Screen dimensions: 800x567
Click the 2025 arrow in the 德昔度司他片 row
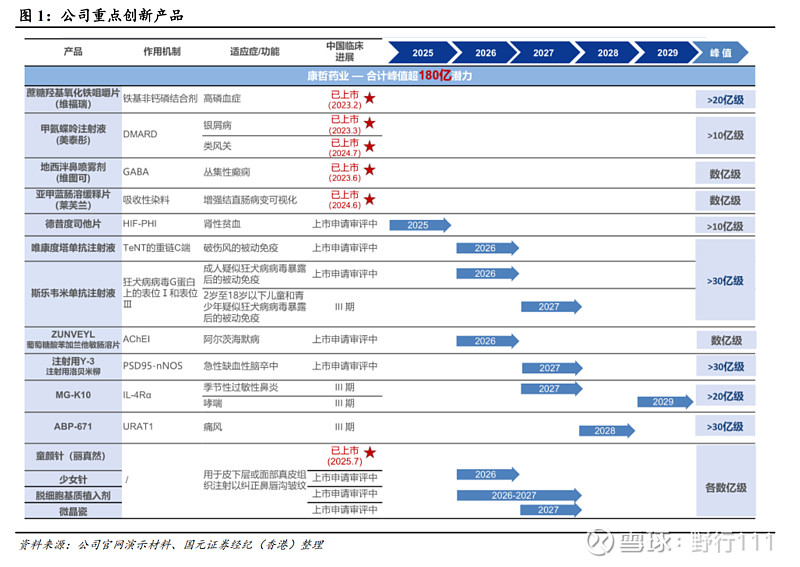(x=420, y=225)
